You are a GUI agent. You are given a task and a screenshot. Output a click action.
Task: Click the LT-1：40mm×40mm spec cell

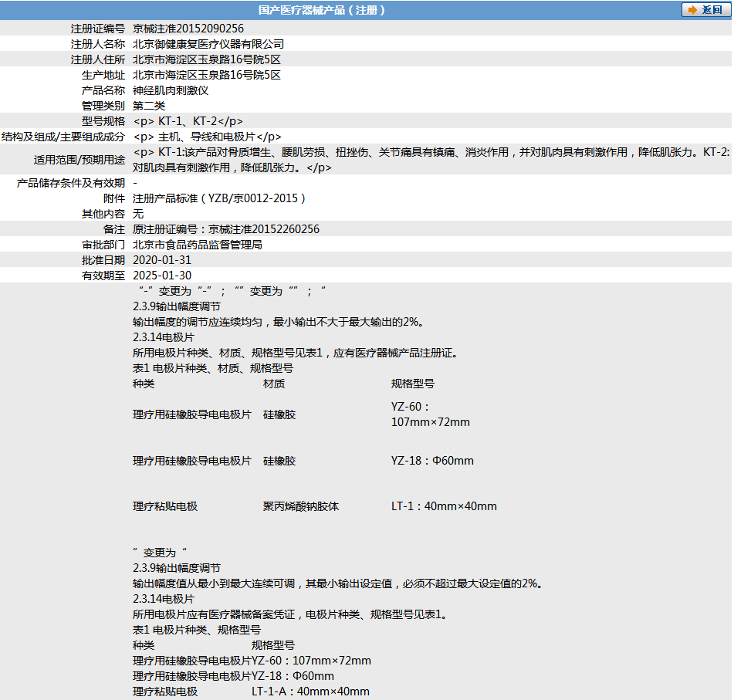tap(444, 506)
